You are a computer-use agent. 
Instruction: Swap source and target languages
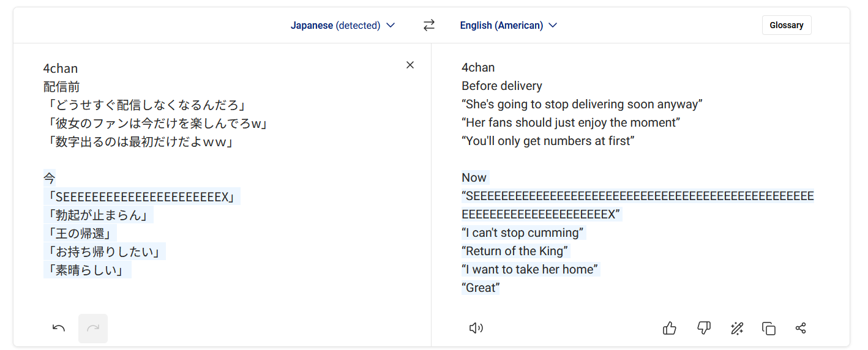coord(429,25)
